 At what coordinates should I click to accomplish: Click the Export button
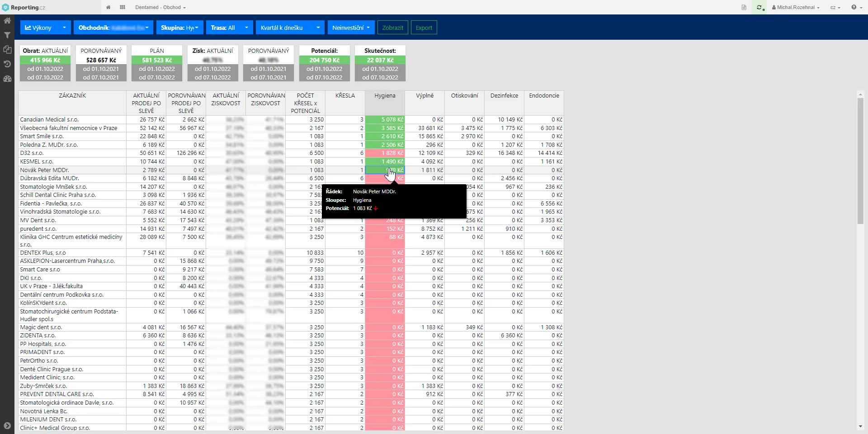pyautogui.click(x=424, y=28)
